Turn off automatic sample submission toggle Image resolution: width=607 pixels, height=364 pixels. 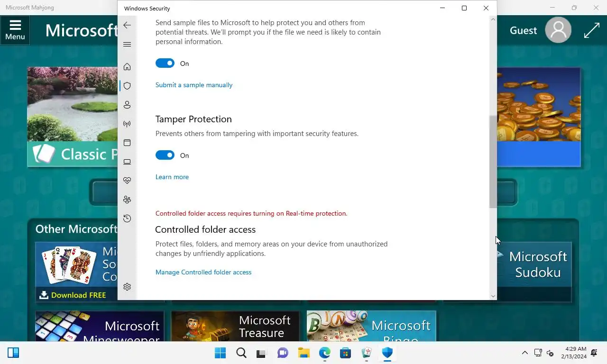click(x=165, y=63)
